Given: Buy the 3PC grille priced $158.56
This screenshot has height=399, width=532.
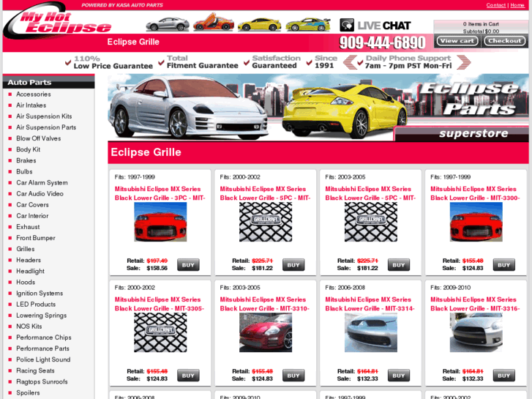Looking at the screenshot, I should (188, 265).
